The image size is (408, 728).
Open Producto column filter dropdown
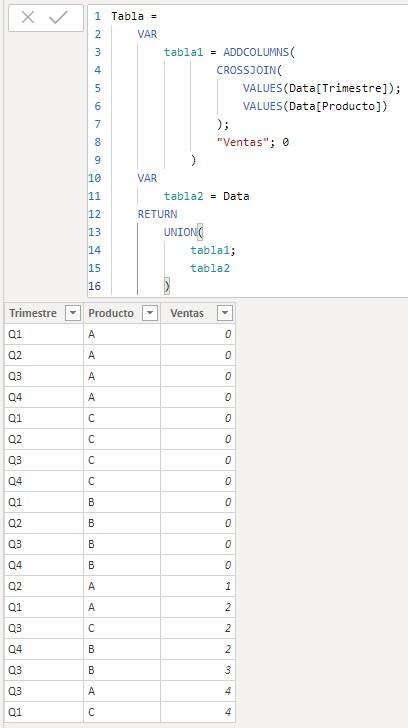point(149,313)
